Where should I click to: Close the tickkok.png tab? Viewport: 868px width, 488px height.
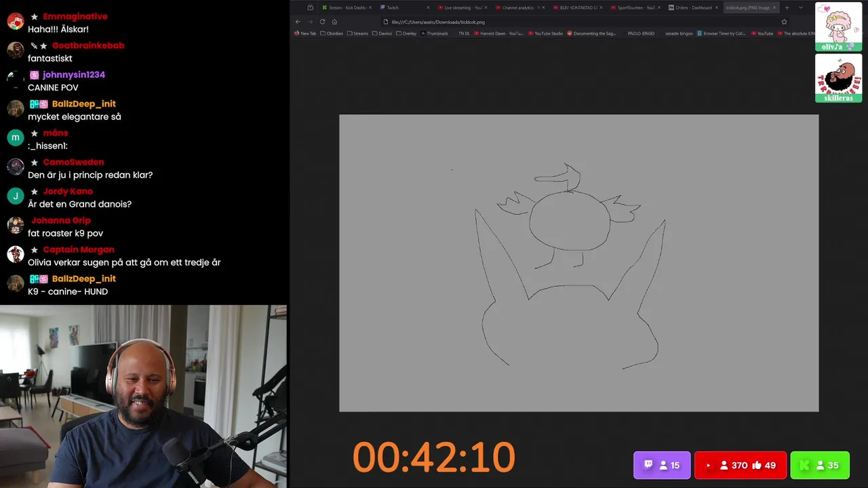coord(774,7)
